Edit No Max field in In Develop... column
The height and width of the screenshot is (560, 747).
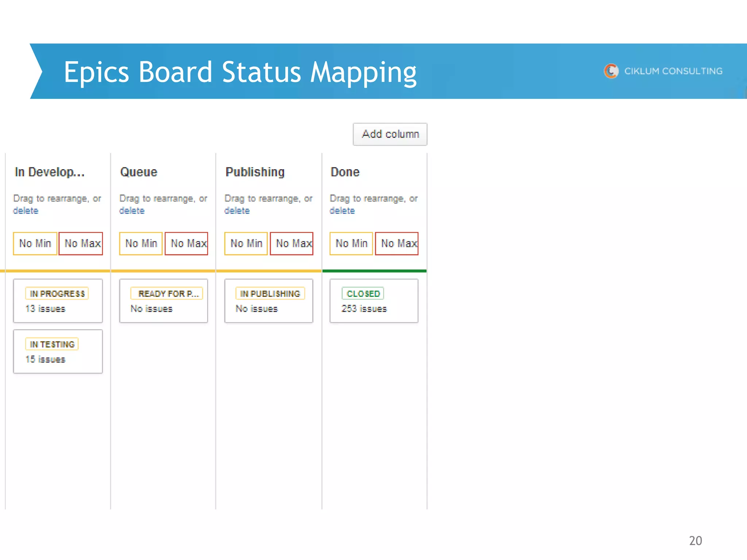point(81,243)
